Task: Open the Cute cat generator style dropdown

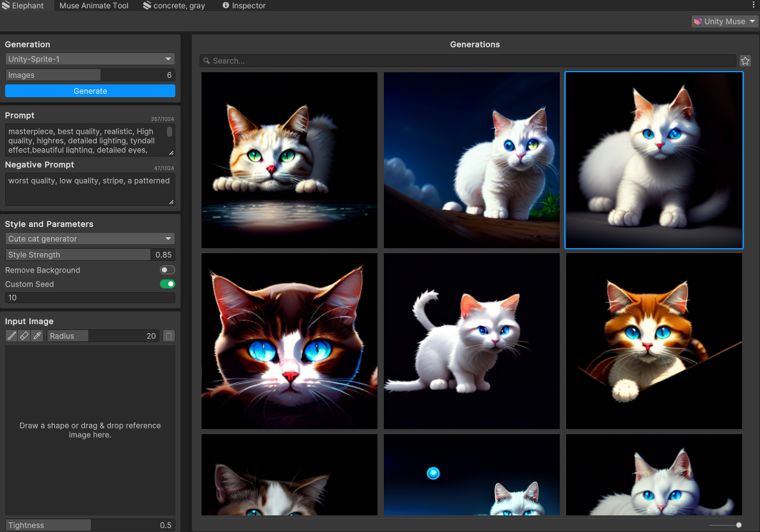Action: pos(90,239)
